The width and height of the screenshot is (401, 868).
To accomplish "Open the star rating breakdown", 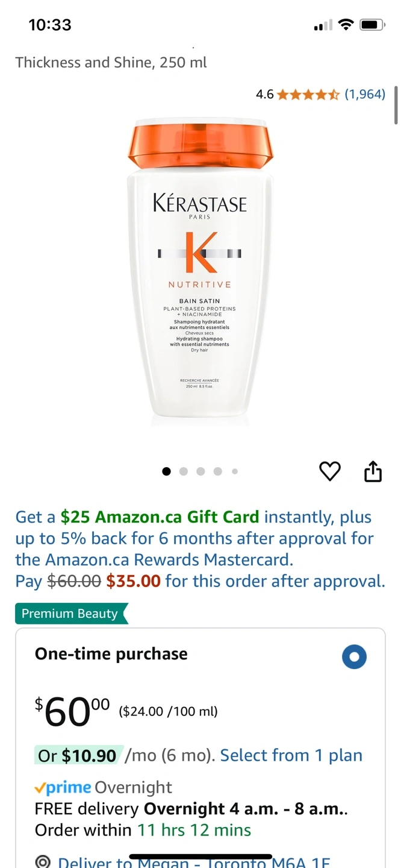I will pyautogui.click(x=308, y=94).
